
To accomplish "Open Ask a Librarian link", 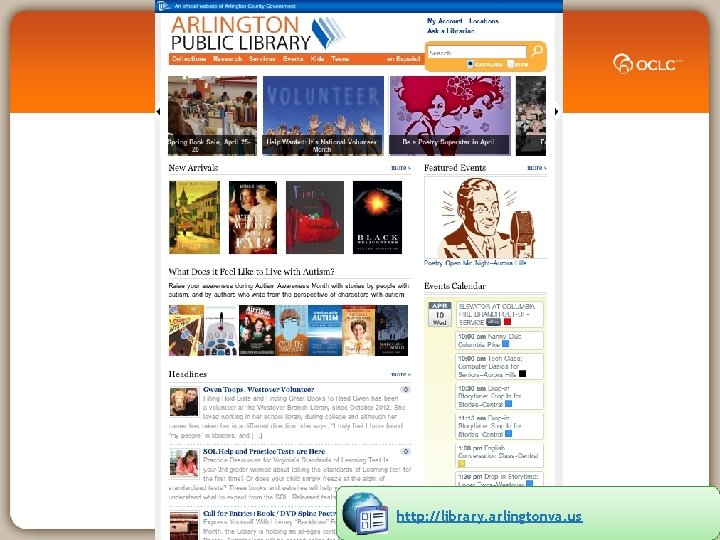I will click(x=450, y=31).
